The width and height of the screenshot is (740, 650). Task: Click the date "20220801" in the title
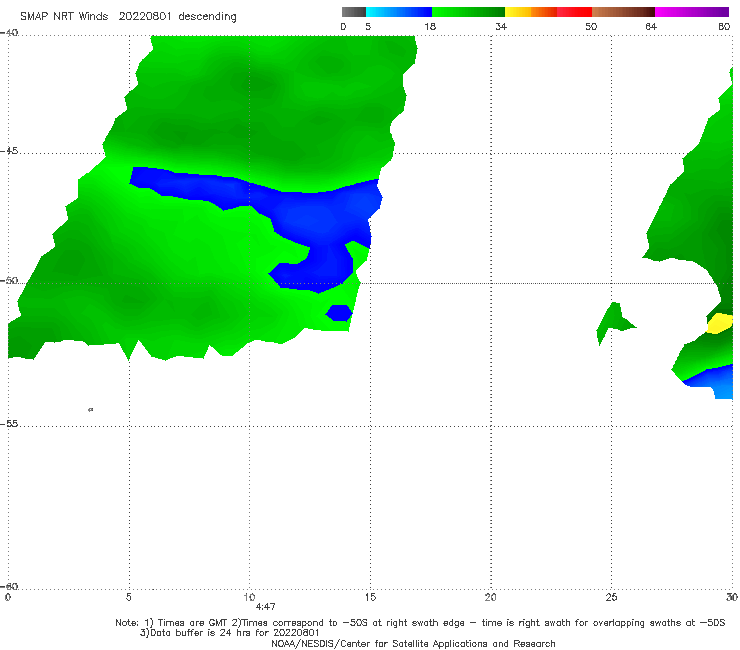click(145, 17)
